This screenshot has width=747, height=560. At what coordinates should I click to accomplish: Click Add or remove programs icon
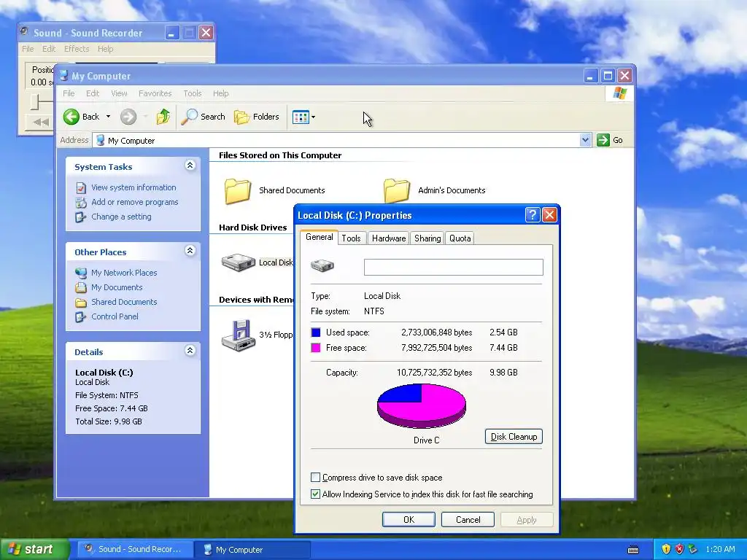point(81,203)
